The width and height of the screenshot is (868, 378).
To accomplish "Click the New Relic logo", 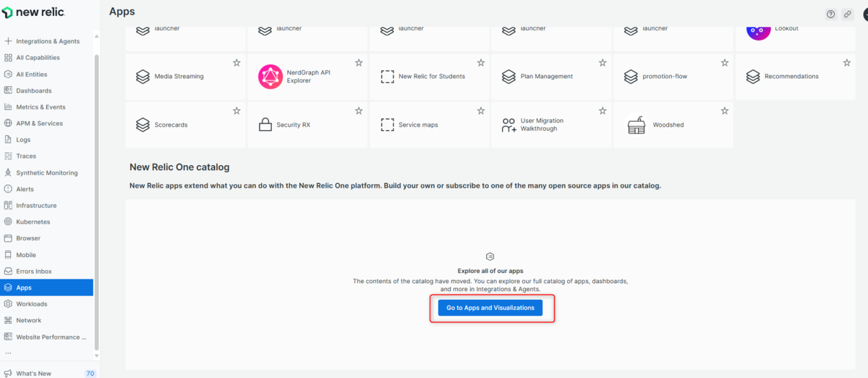I will [x=32, y=12].
